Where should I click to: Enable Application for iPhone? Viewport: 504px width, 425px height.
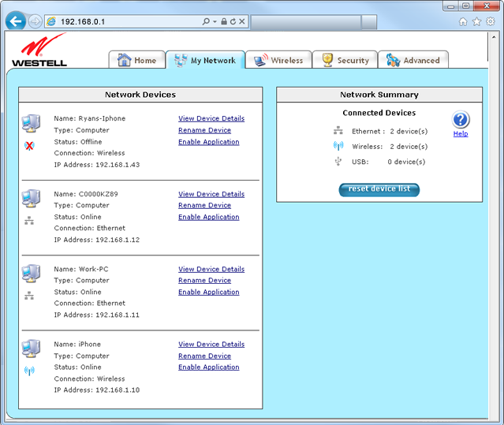pos(209,367)
